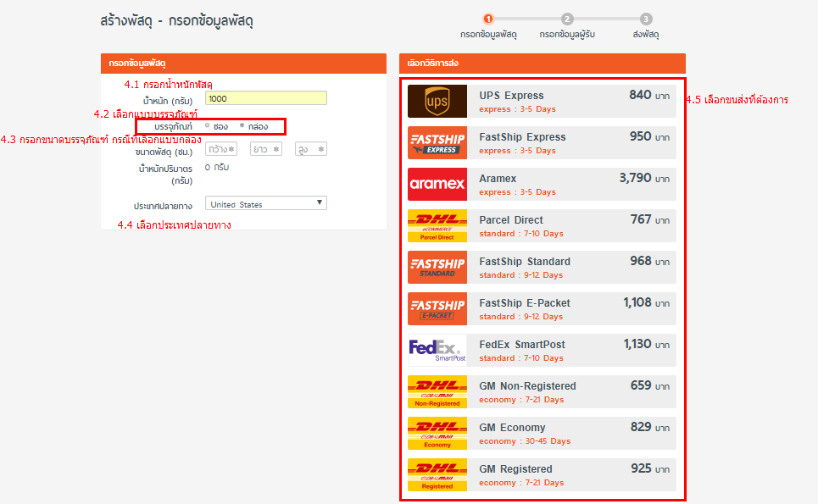Click the FastShip Express logo
Image resolution: width=818 pixels, height=504 pixels.
tap(437, 142)
